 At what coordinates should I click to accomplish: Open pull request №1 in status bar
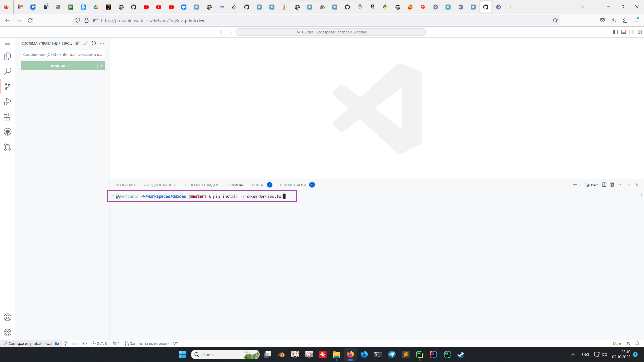(x=152, y=343)
